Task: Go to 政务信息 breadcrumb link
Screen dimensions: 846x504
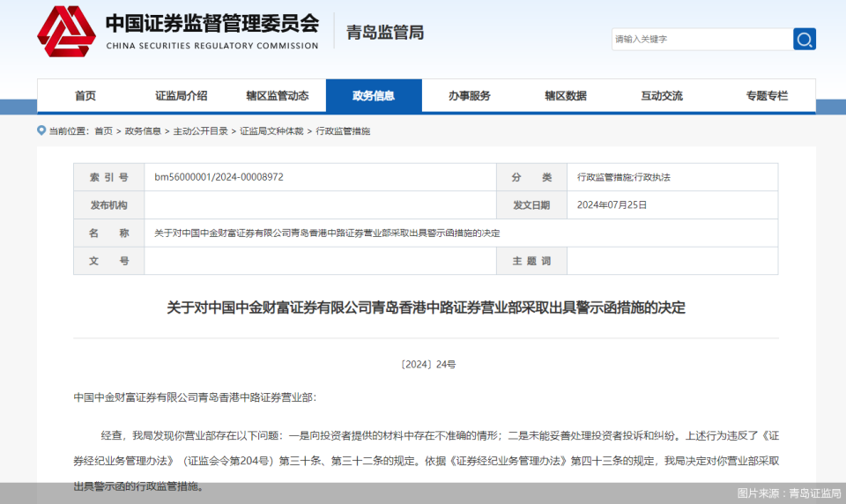Action: [x=143, y=131]
